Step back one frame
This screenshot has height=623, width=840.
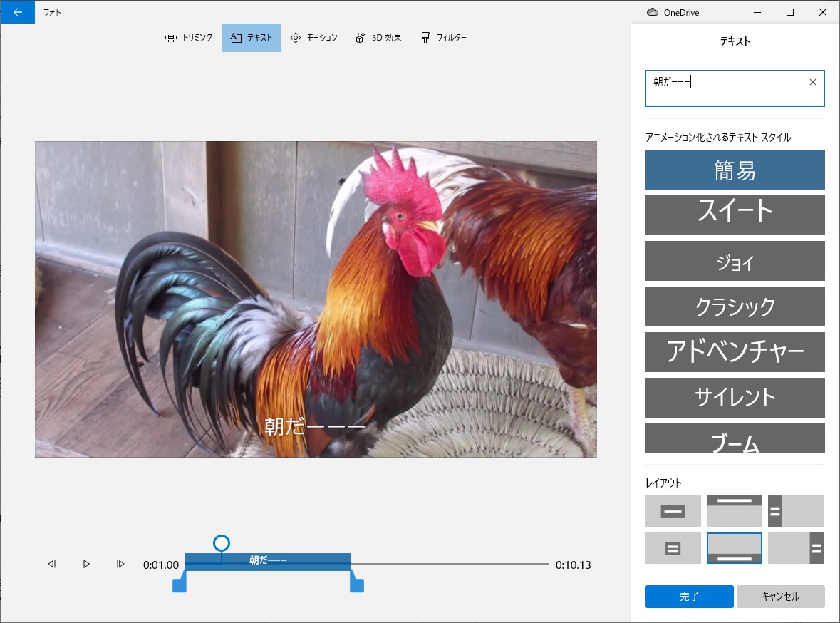pos(52,564)
